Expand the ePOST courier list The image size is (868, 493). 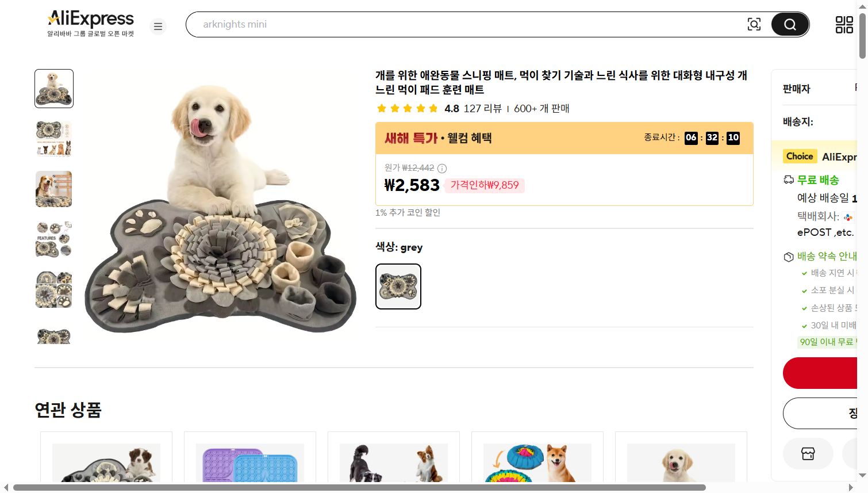point(824,232)
